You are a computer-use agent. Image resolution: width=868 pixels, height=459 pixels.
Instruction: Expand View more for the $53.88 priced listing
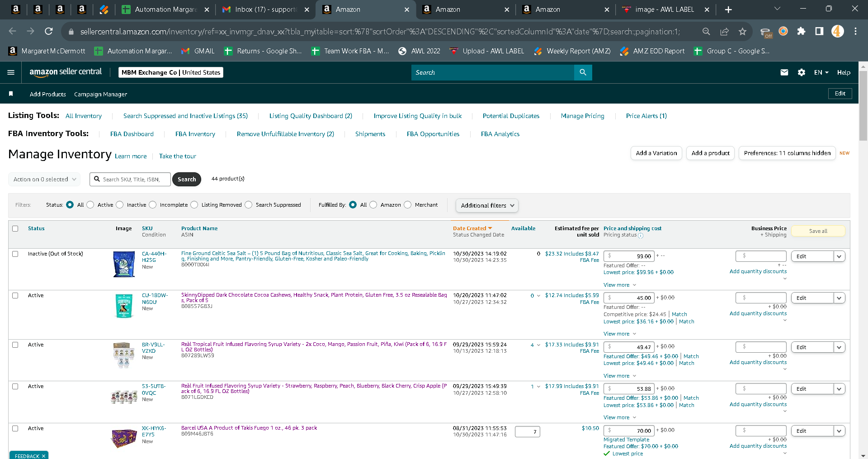[620, 417]
